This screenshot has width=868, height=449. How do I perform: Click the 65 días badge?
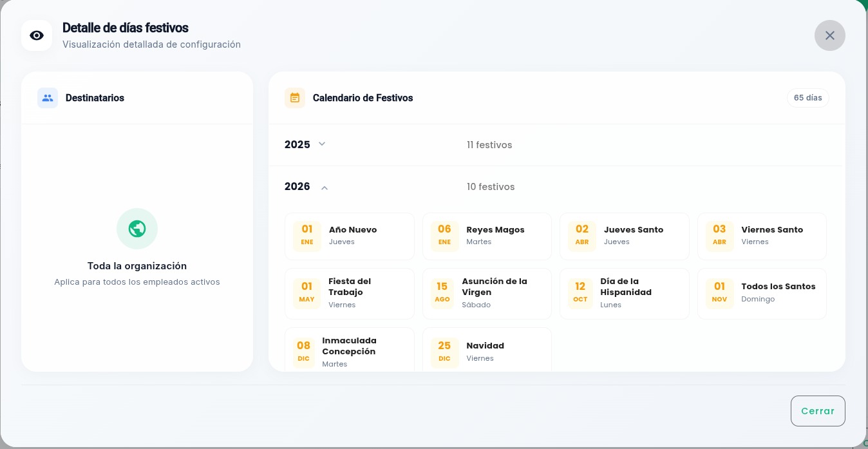(807, 97)
